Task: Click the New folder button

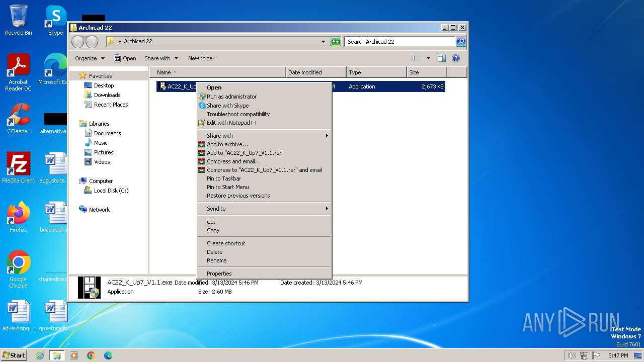Action: (201, 58)
